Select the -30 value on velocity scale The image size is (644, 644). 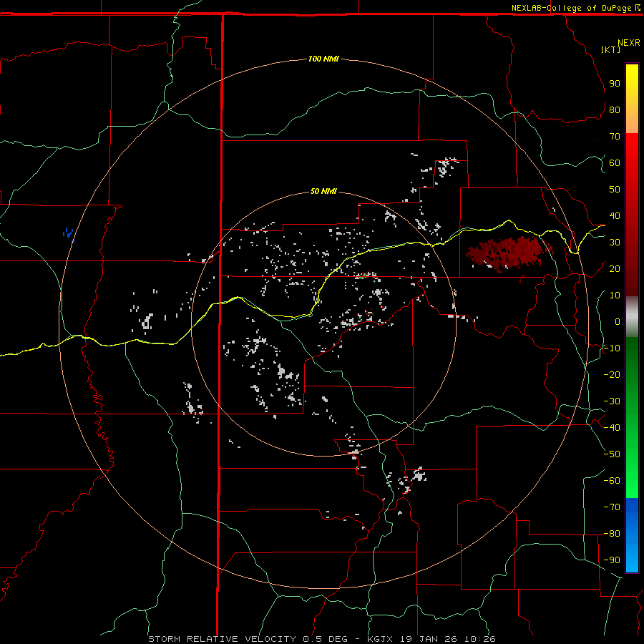[612, 401]
